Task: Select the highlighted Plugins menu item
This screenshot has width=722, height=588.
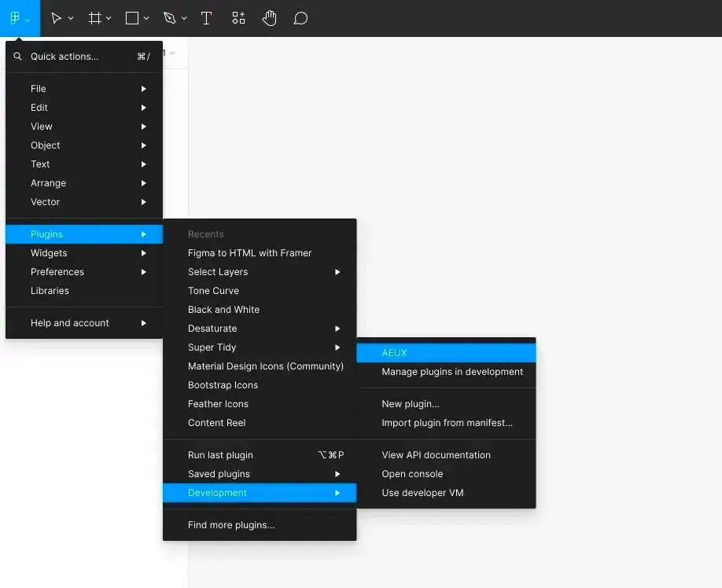Action: (84, 234)
